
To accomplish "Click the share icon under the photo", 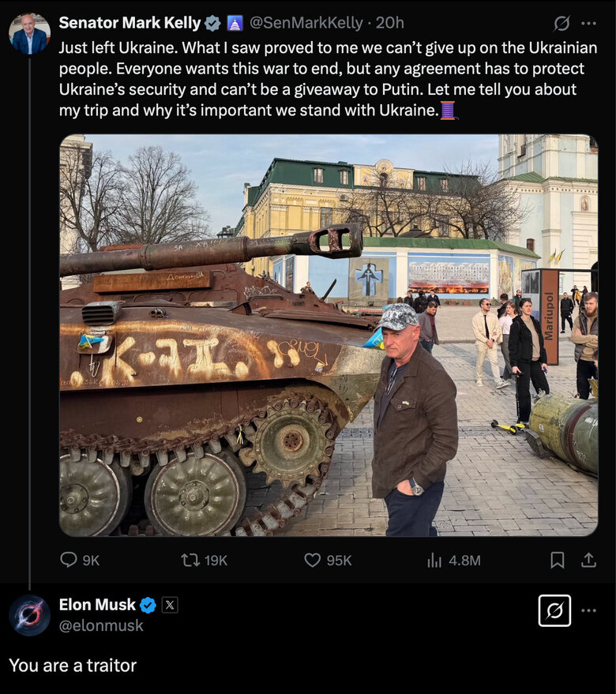I will tap(588, 560).
